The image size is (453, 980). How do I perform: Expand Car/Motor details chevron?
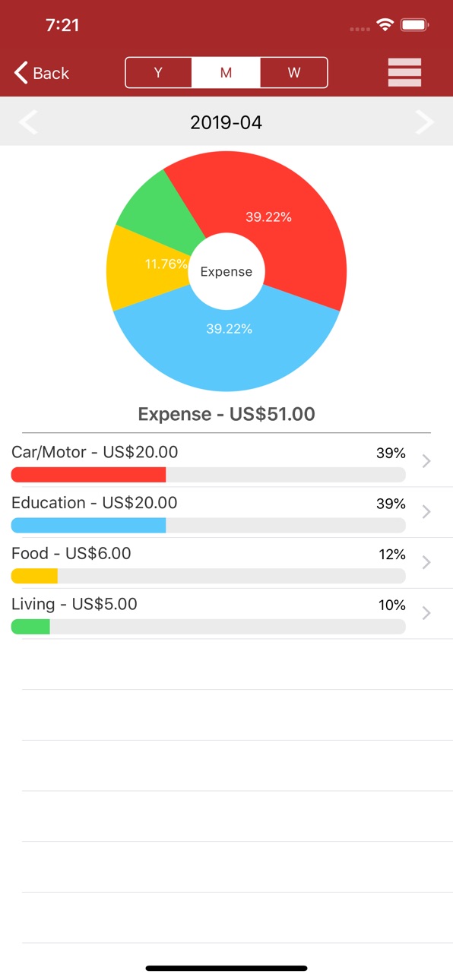click(x=426, y=461)
